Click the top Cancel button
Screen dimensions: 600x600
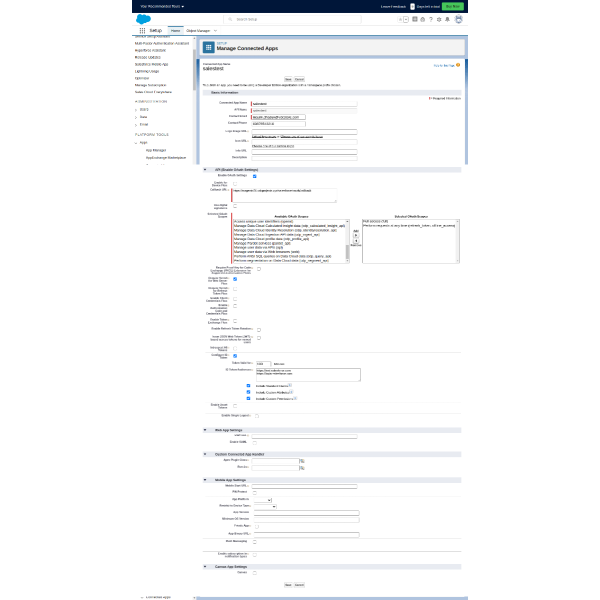[299, 78]
